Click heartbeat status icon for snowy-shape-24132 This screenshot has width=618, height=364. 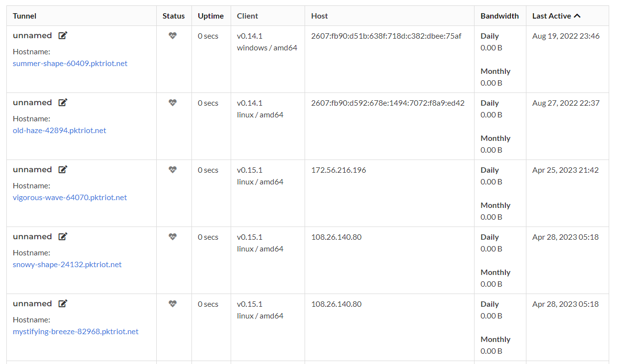[172, 237]
